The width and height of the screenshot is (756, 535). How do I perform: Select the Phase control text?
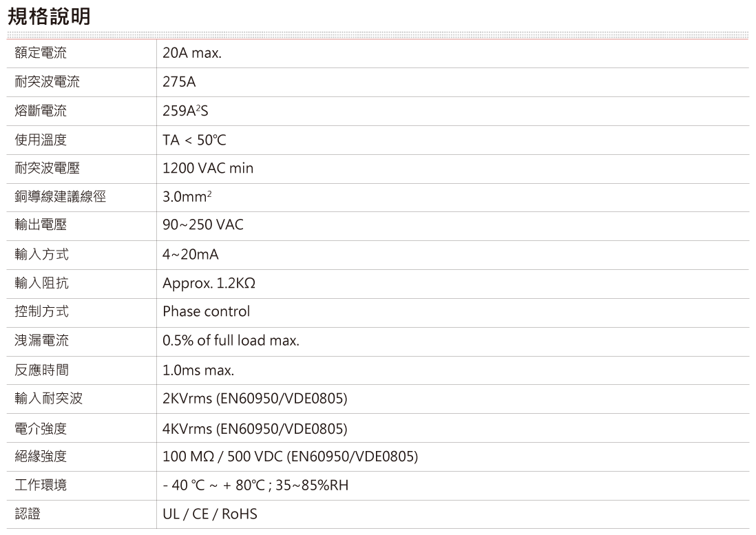[206, 312]
